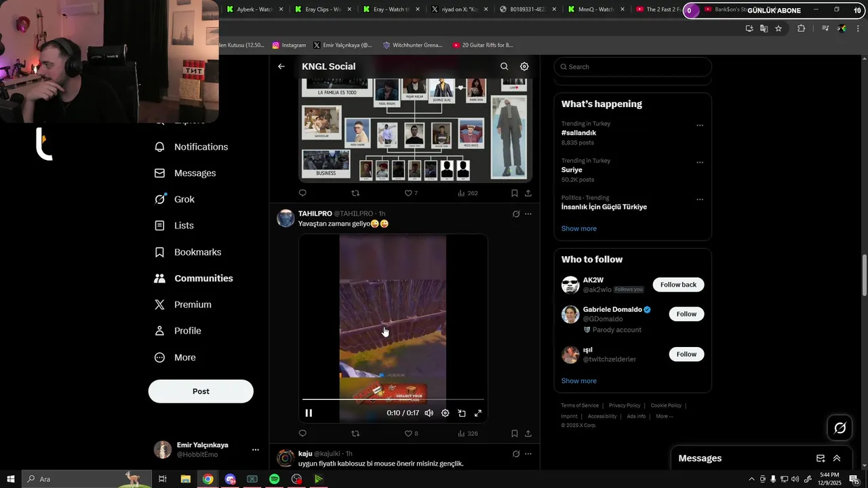Share the TAHILPRO post
Screen dimensions: 868x488
coord(528,433)
